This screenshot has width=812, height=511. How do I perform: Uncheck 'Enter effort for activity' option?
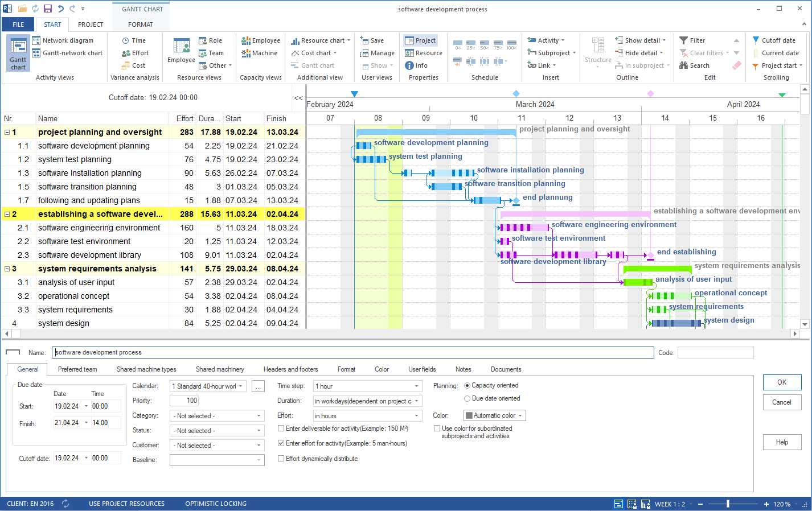[281, 443]
